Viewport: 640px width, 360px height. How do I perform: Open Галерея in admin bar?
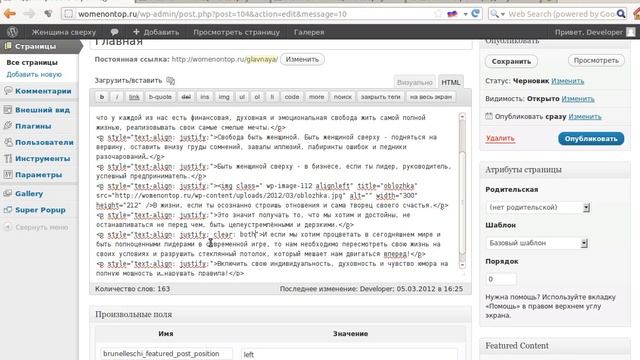click(x=309, y=32)
